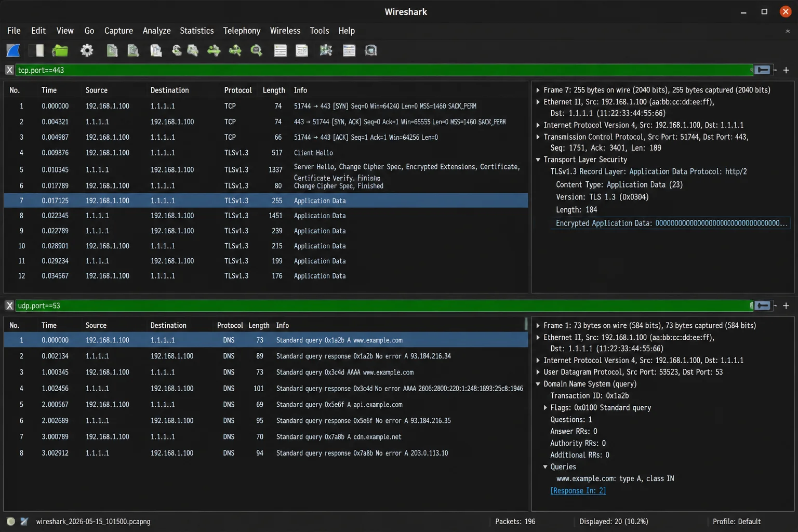This screenshot has width=798, height=532.
Task: Open the Telephony menu
Action: click(242, 31)
